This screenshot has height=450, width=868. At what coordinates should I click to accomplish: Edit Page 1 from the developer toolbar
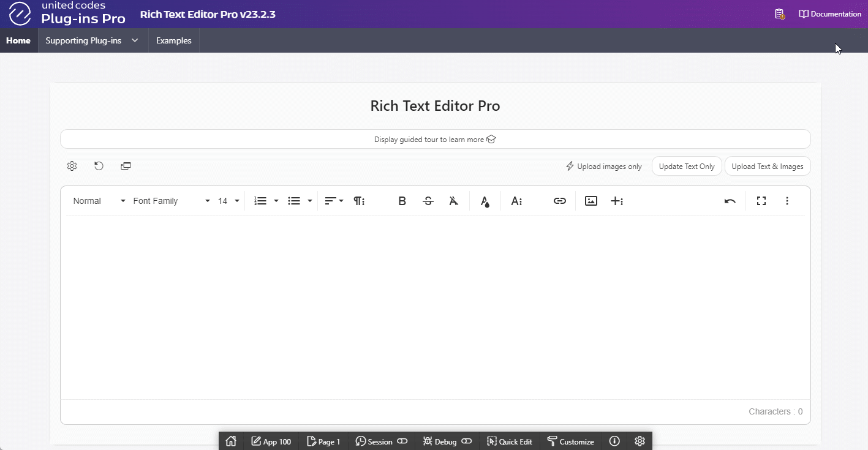click(x=323, y=441)
